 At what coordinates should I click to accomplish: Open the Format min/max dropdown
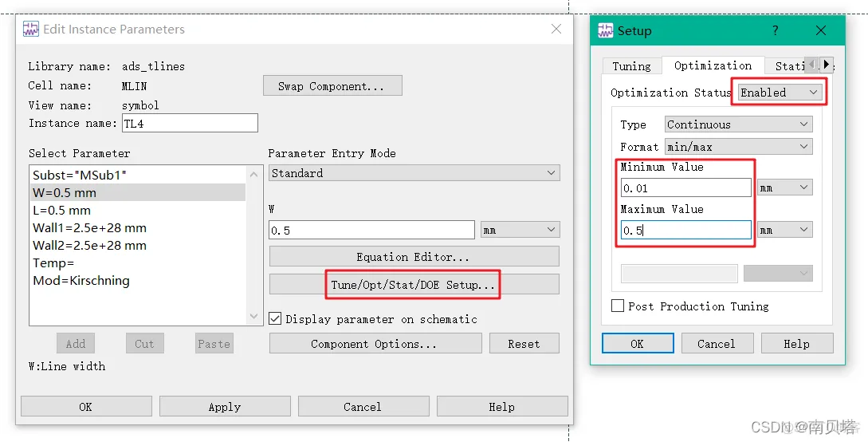click(738, 147)
